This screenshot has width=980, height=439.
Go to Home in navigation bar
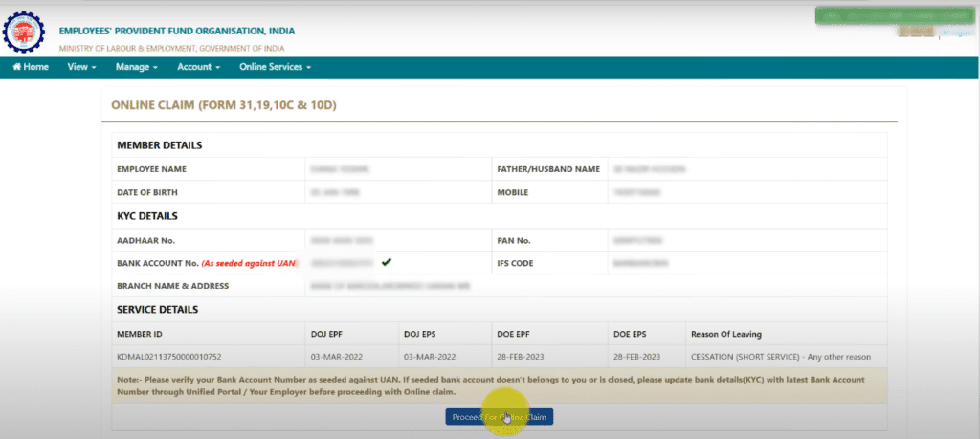(x=31, y=67)
